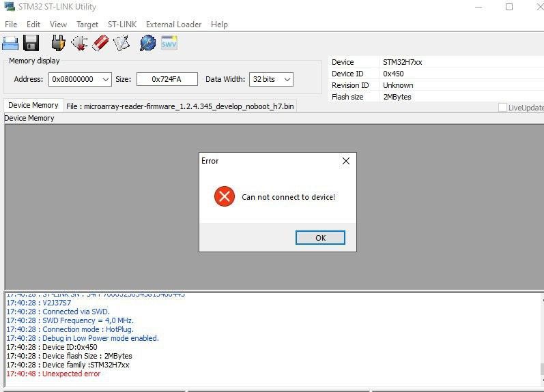Viewport: 544px width, 392px height.
Task: Close the Error dialog with X
Action: click(x=346, y=161)
